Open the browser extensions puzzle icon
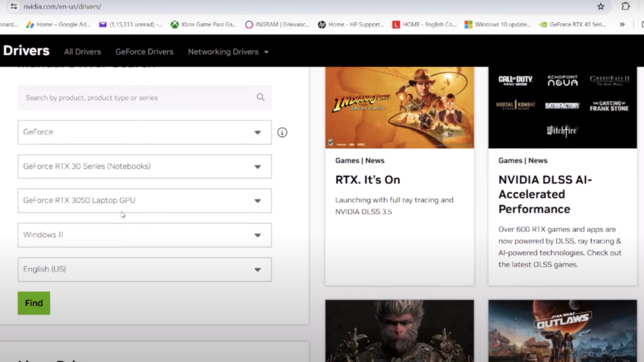Screen dimensions: 644x362 (626, 6)
